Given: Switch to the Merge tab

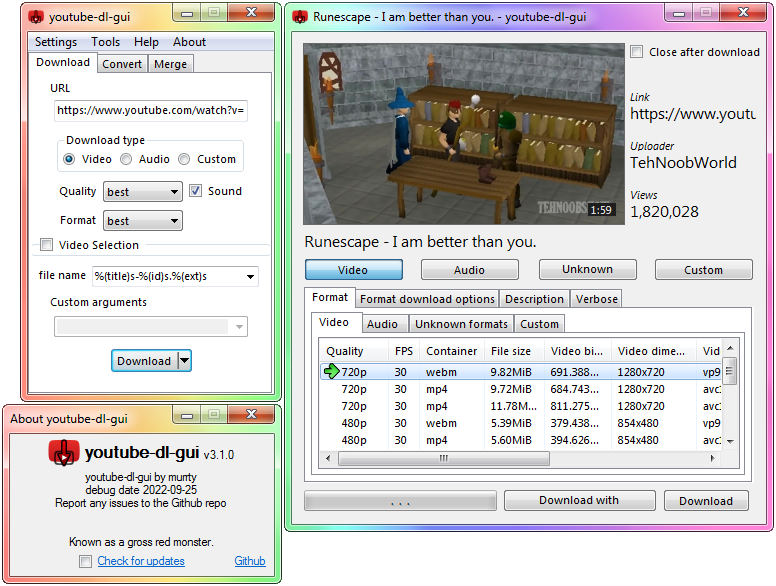Looking at the screenshot, I should [x=170, y=64].
